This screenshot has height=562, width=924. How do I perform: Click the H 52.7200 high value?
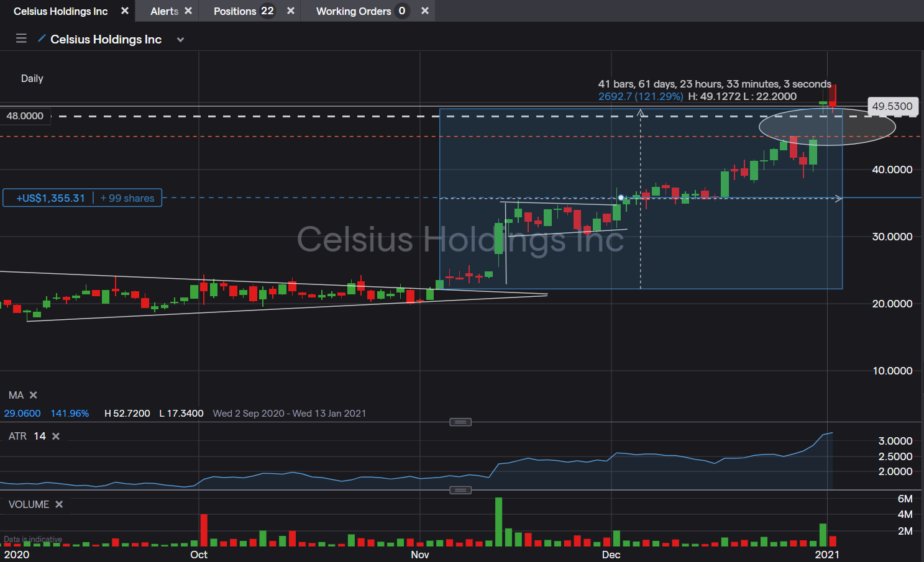tap(127, 414)
